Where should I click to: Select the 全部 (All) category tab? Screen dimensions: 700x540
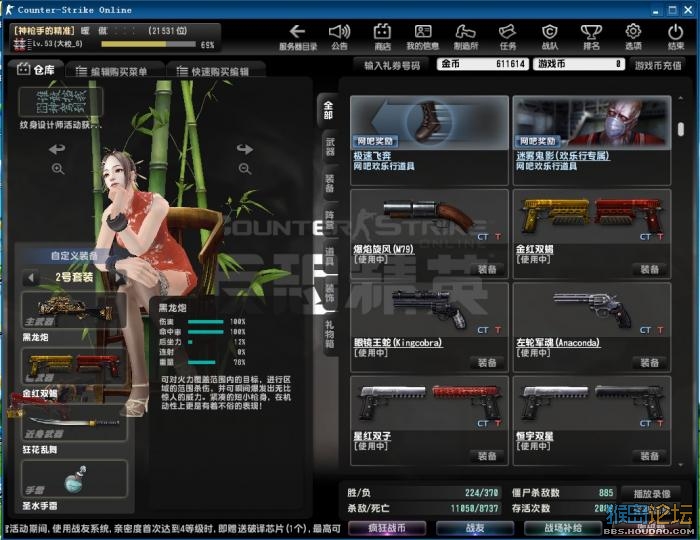[x=328, y=110]
